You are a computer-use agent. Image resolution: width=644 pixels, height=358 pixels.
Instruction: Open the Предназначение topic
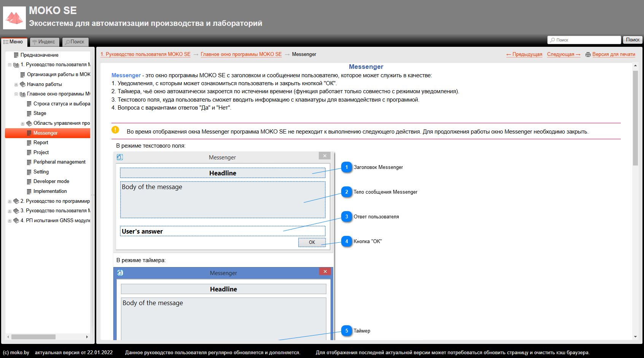pos(39,55)
